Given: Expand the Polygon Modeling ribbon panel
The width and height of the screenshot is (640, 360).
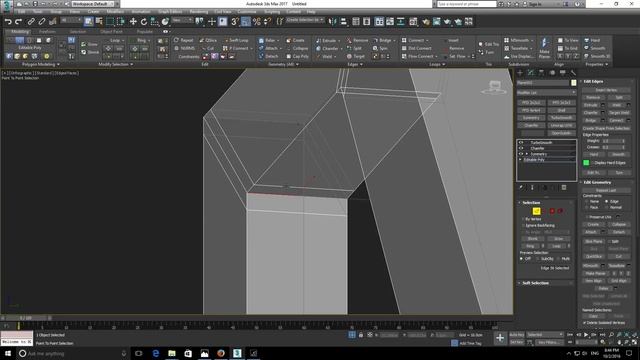Looking at the screenshot, I should (41, 64).
